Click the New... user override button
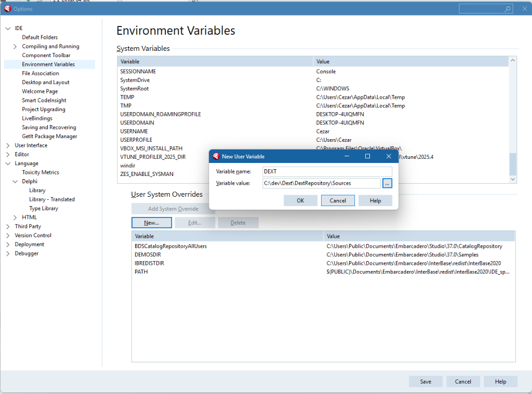Screen dimensions: 532x394 pos(152,223)
